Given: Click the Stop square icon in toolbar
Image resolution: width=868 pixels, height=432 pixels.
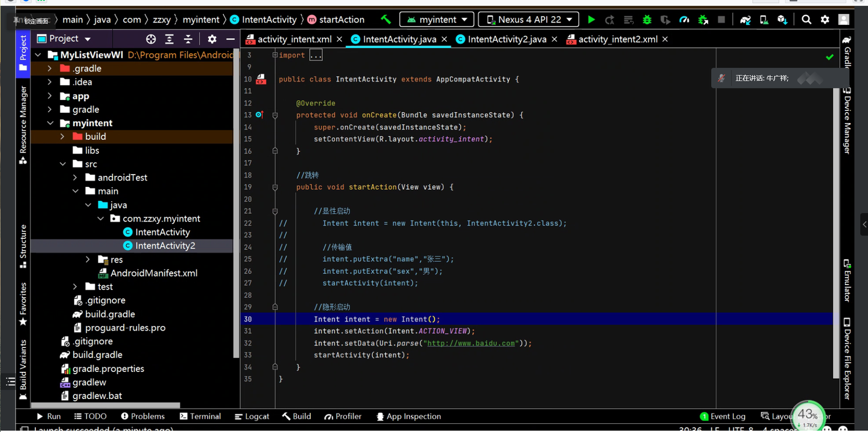Looking at the screenshot, I should click(722, 20).
